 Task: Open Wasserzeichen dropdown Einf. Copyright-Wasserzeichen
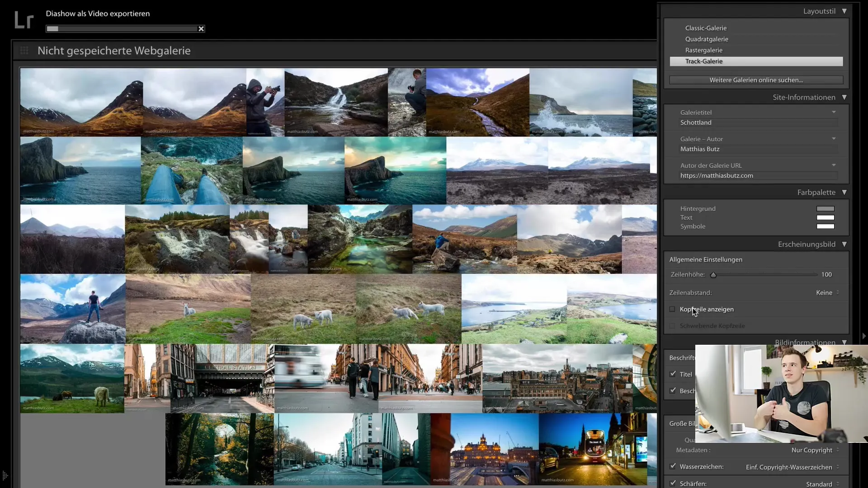(x=793, y=467)
